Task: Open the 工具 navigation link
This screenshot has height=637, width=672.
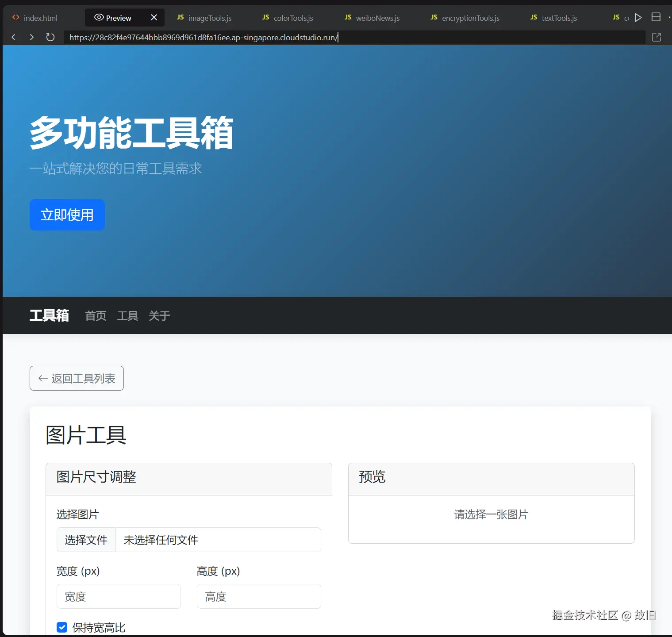Action: coord(128,316)
